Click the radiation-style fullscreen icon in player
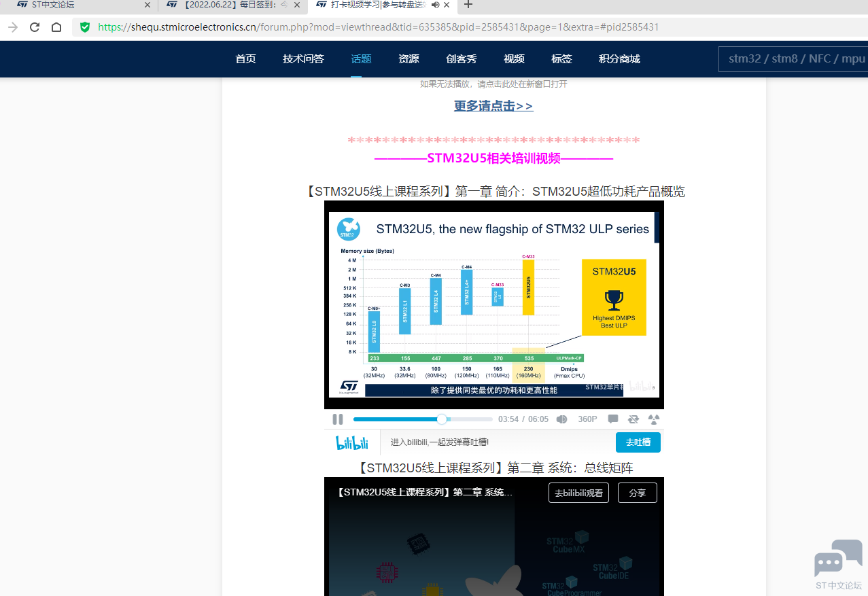The image size is (868, 596). tap(654, 419)
